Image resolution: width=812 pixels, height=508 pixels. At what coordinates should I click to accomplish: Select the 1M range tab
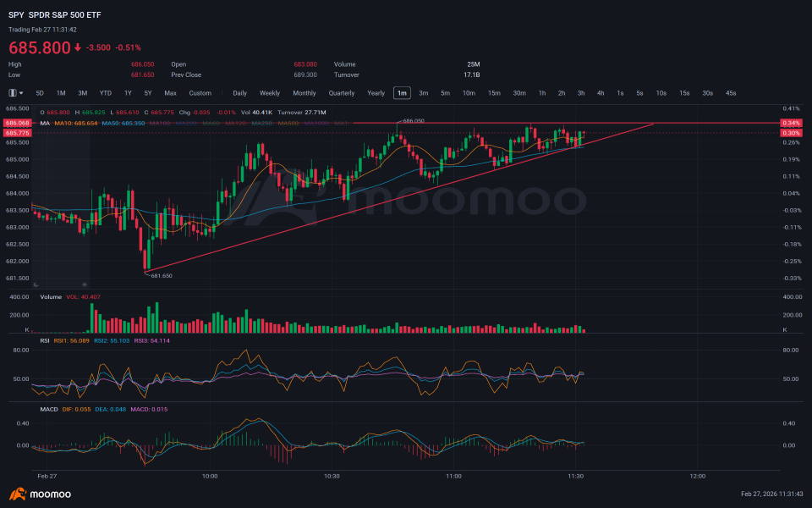[x=61, y=93]
